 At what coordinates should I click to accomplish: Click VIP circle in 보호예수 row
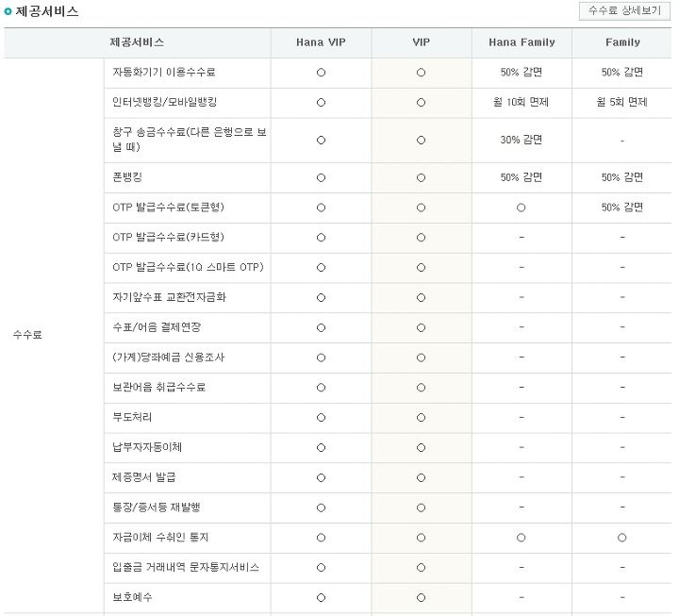coord(421,598)
